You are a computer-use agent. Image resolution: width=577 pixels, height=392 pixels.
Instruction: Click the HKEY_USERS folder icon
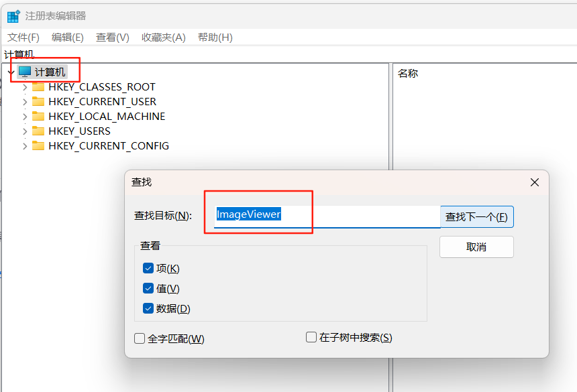pyautogui.click(x=38, y=131)
